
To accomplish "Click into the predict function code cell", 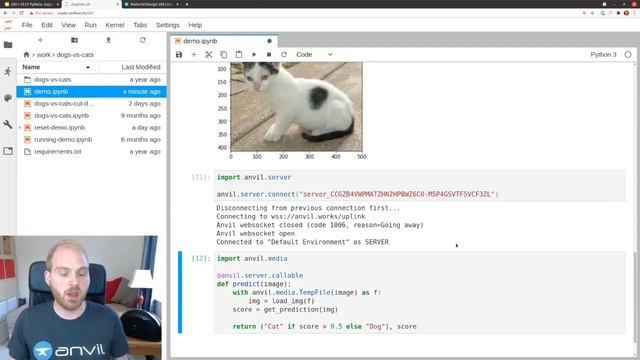I will pos(420,293).
